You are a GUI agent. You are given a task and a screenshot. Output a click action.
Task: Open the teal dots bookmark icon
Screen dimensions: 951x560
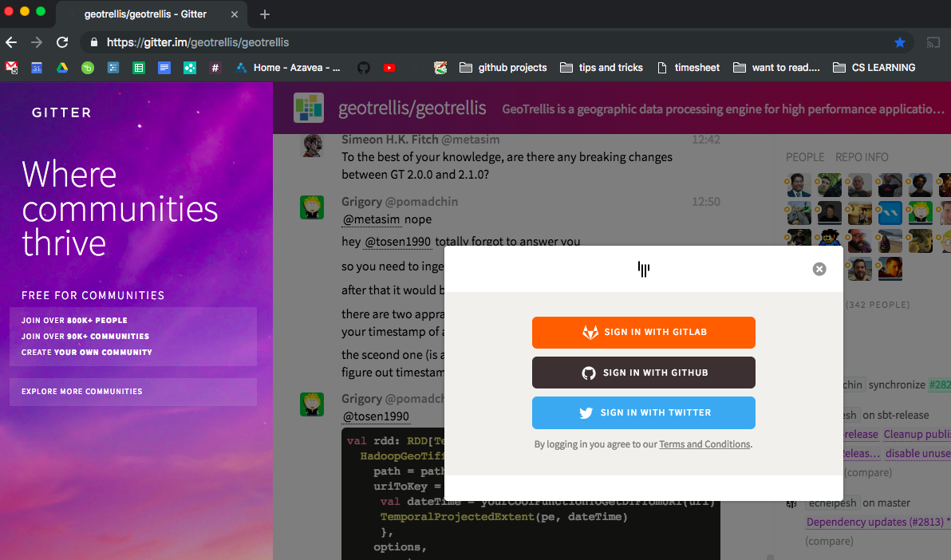190,68
